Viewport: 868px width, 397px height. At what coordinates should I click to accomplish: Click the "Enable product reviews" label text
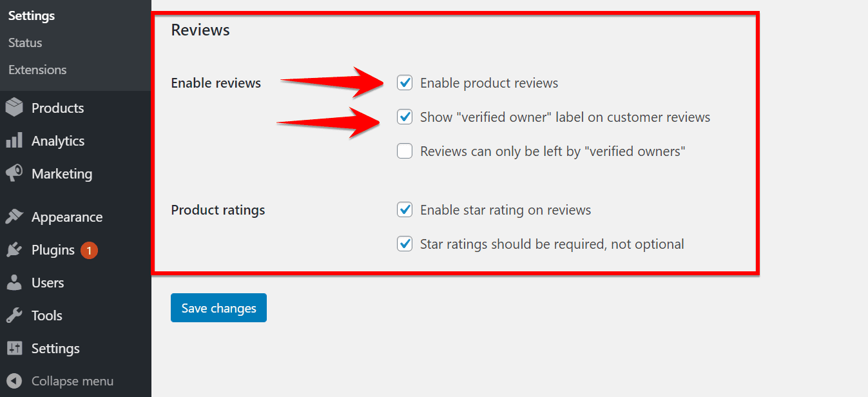click(489, 83)
